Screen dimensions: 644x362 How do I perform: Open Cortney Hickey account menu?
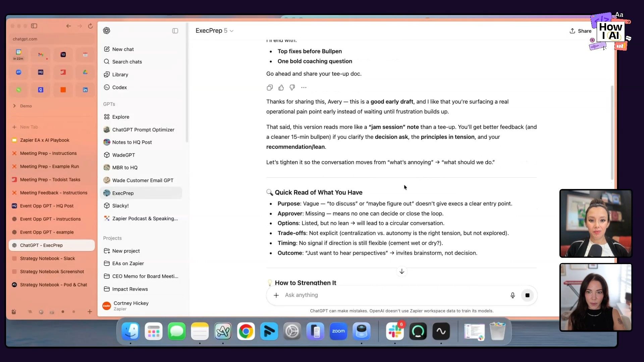(x=141, y=306)
